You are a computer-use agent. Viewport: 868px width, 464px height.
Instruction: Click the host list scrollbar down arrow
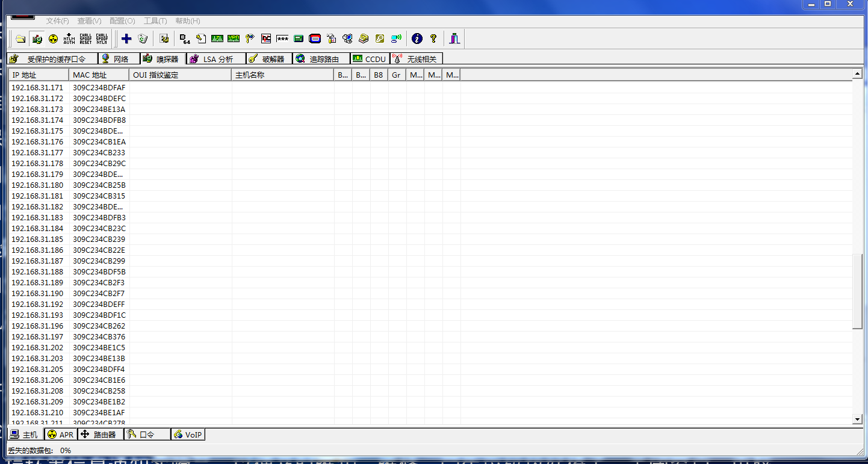[x=857, y=419]
